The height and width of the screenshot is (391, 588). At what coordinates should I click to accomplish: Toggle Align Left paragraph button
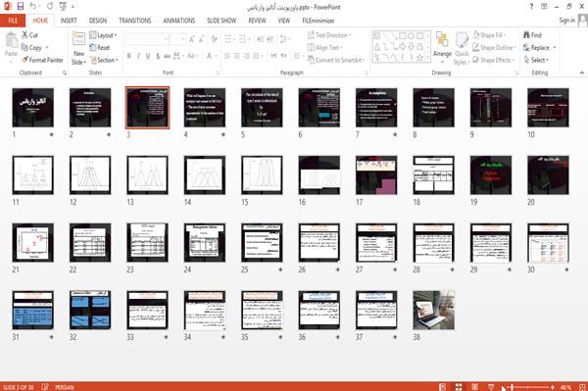pos(227,56)
